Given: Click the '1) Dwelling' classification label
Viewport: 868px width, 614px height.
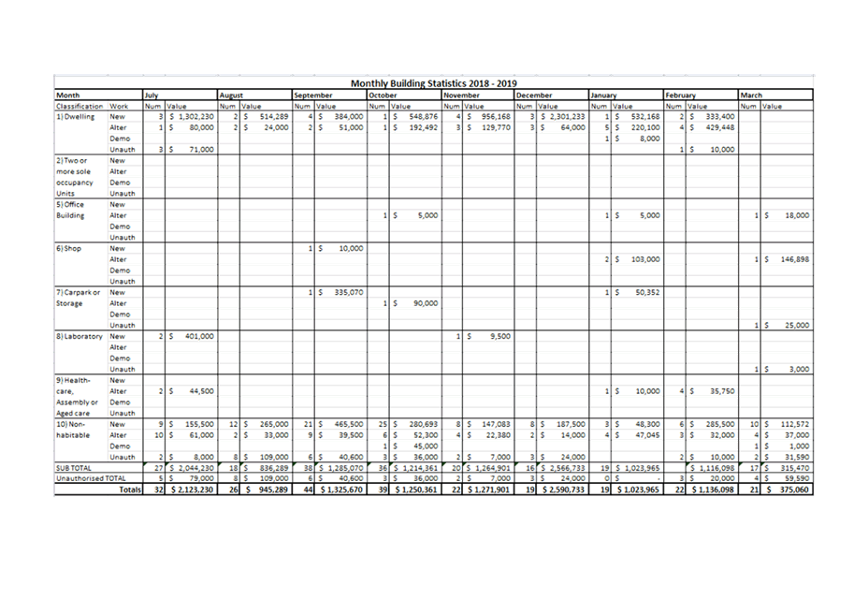Looking at the screenshot, I should click(x=75, y=117).
